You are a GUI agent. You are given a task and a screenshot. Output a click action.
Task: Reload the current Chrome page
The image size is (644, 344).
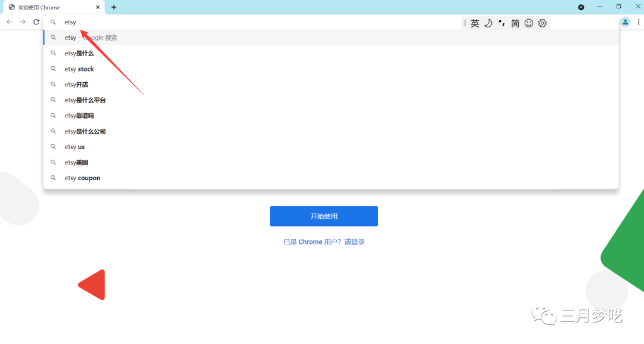click(36, 22)
